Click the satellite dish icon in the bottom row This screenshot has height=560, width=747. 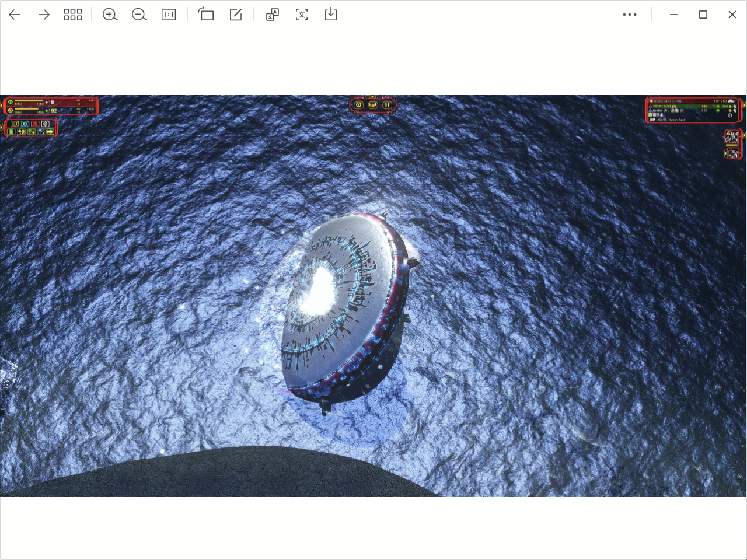pyautogui.click(x=42, y=132)
